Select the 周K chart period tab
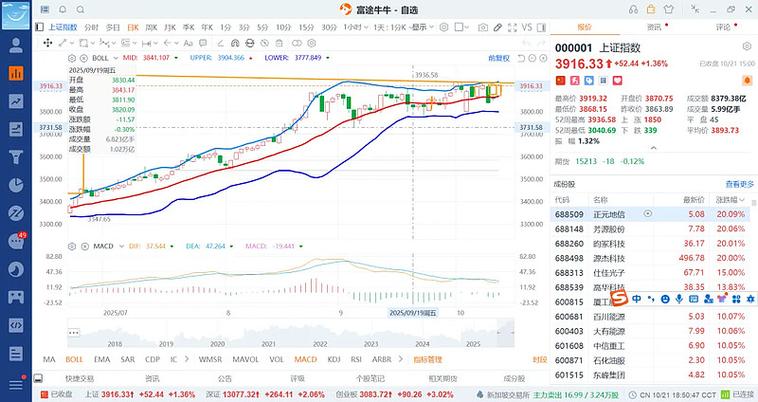The height and width of the screenshot is (402, 758). 151,28
